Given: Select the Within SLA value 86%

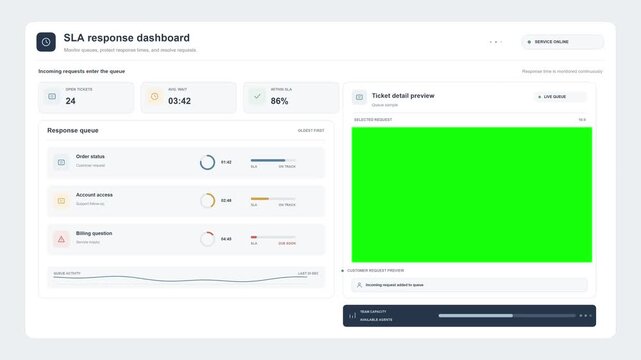Looking at the screenshot, I should click(x=279, y=101).
